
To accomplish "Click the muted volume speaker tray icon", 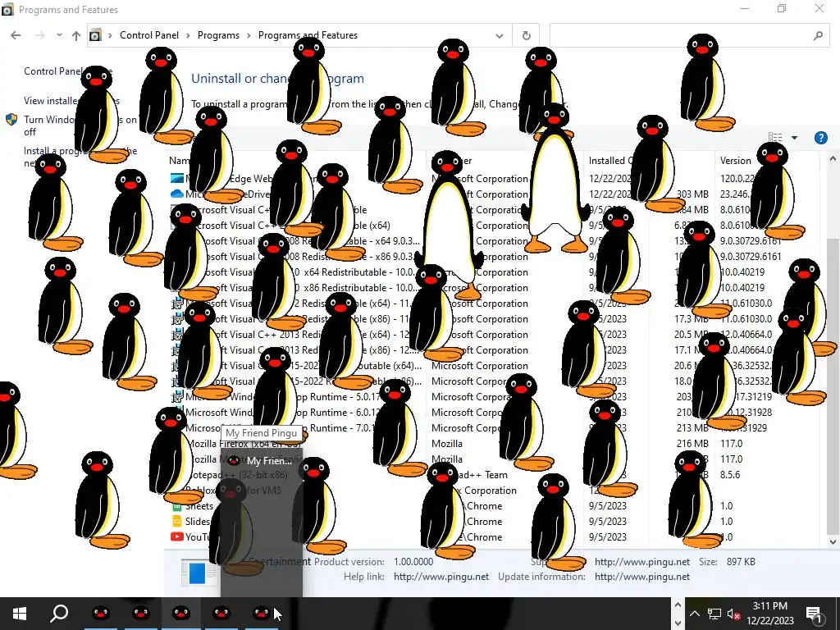I will pos(733,614).
